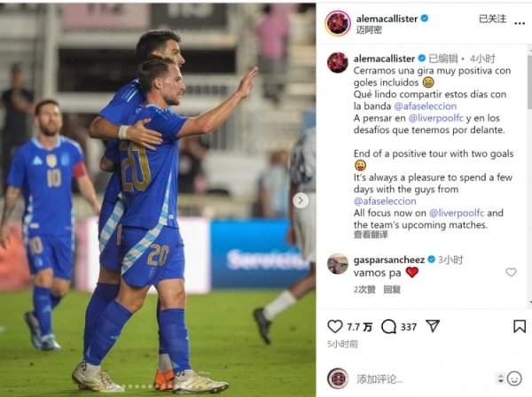Like the gasparsancheez comment

click(511, 272)
